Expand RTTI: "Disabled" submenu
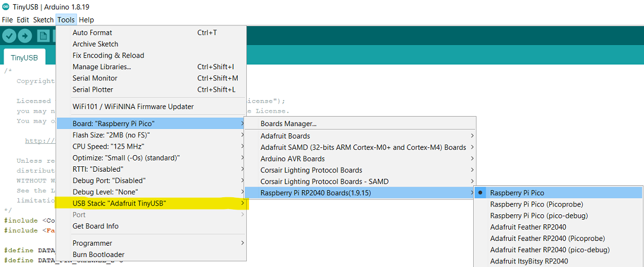Image resolution: width=644 pixels, height=267 pixels. pos(151,169)
